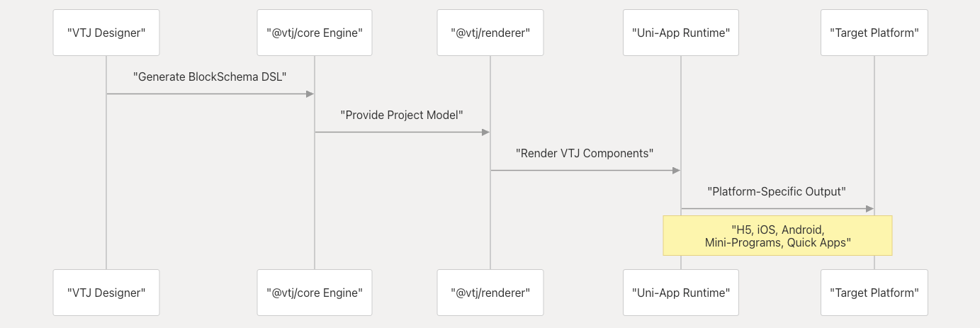Viewport: 980px width, 328px height.
Task: Select the top "@vtj/renderer" participant box
Action: tap(490, 33)
